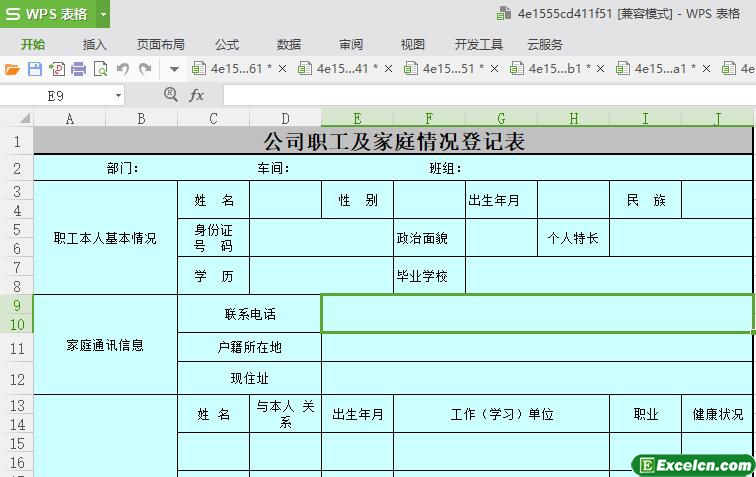Screen dimensions: 756x477
Task: Click the title cell 公司职工及家庭情况登记表
Action: (x=393, y=141)
